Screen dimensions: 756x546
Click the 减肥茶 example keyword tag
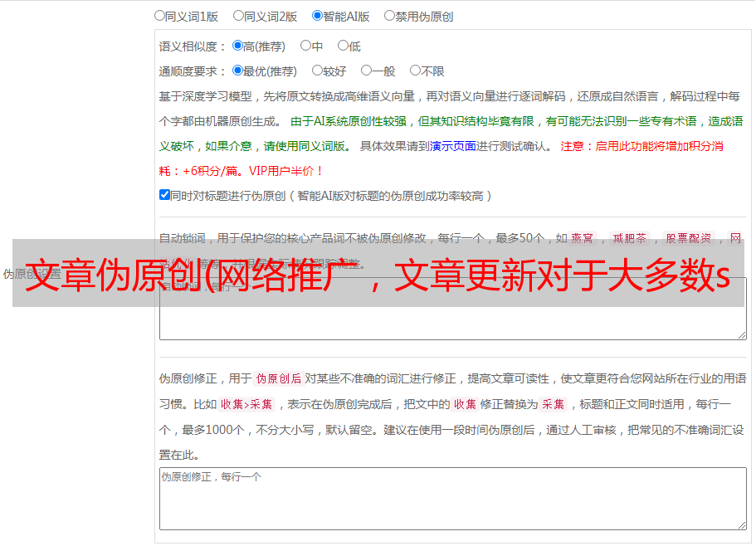click(630, 238)
